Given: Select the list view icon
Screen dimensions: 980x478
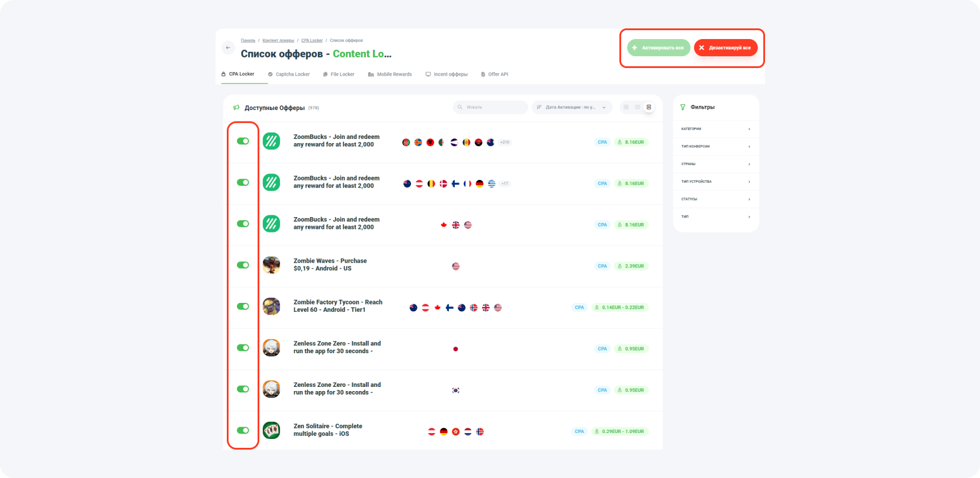Looking at the screenshot, I should click(649, 107).
